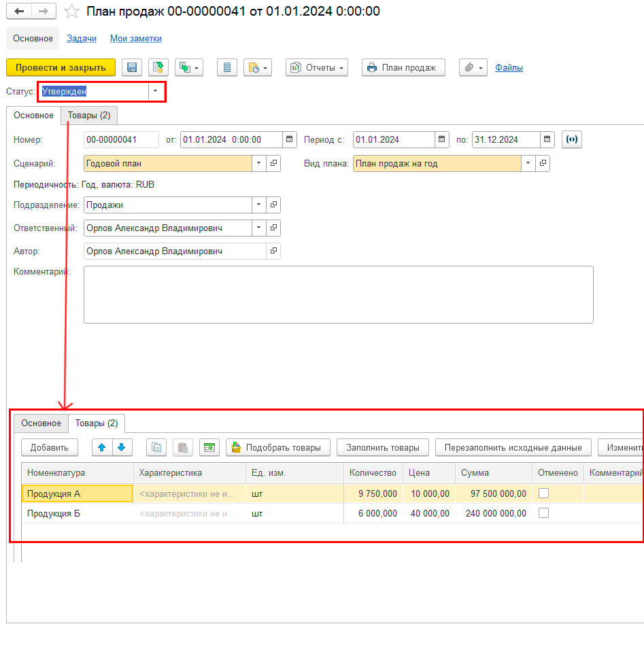Click the Post document icon

158,67
